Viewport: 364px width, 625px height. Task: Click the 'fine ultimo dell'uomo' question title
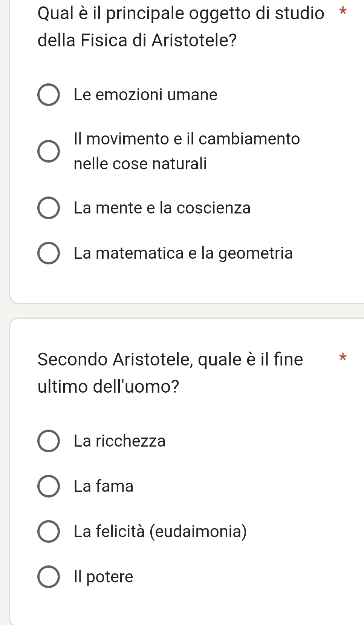(170, 372)
